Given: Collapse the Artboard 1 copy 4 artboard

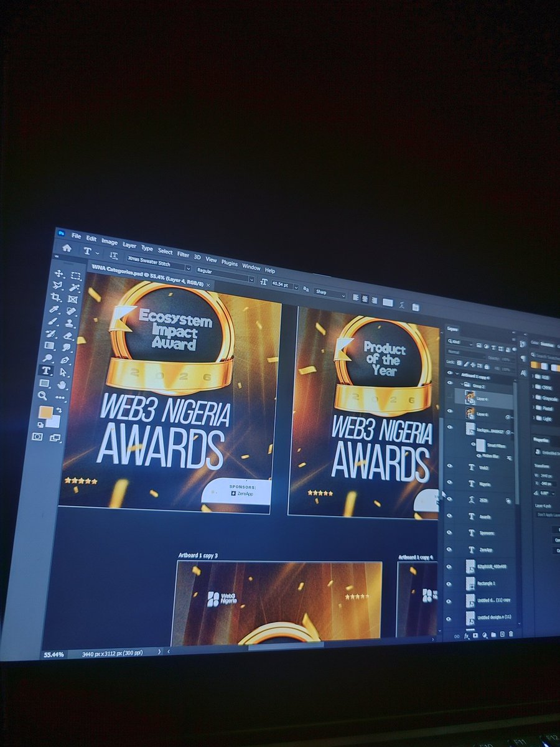Looking at the screenshot, I should (x=457, y=374).
